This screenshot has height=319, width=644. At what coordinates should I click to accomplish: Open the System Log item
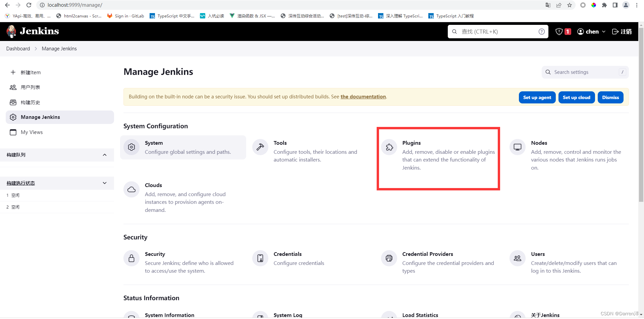click(288, 315)
